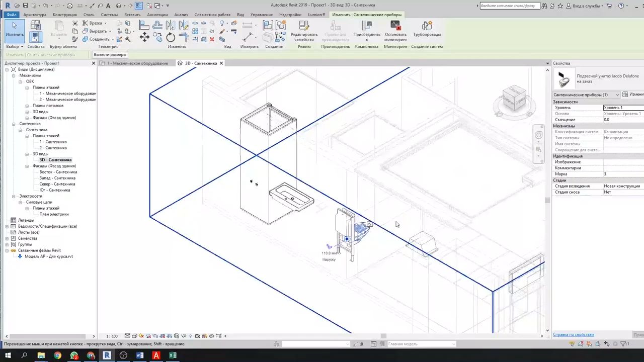This screenshot has width=644, height=362.
Task: Click the Rotate tool icon in ribbon
Action: (171, 38)
